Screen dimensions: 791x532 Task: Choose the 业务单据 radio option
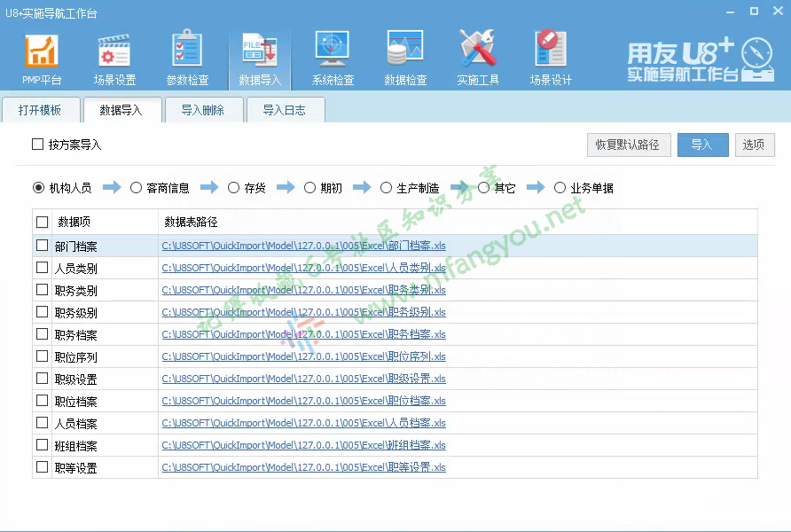coord(560,188)
